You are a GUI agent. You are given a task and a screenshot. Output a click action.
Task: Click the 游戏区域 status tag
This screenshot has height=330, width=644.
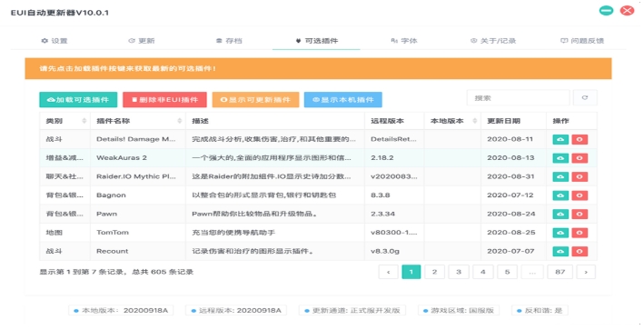(x=459, y=310)
